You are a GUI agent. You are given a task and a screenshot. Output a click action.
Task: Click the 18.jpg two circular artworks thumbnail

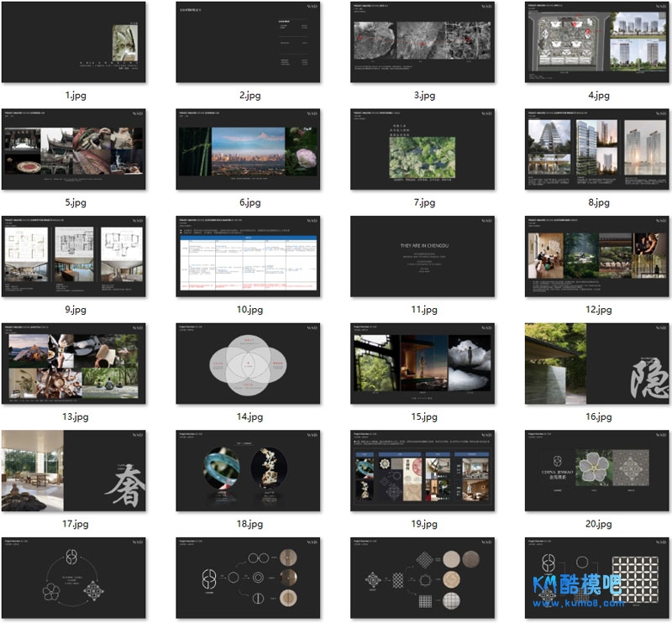[x=249, y=471]
